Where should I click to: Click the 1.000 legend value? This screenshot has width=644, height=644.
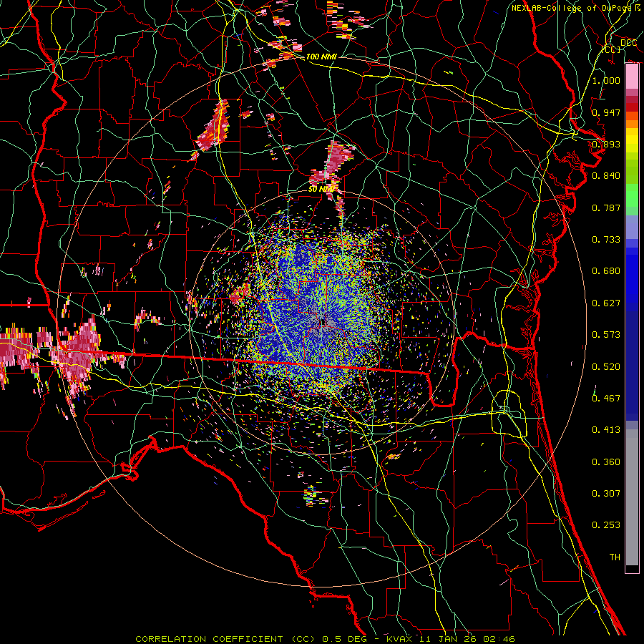pos(606,80)
